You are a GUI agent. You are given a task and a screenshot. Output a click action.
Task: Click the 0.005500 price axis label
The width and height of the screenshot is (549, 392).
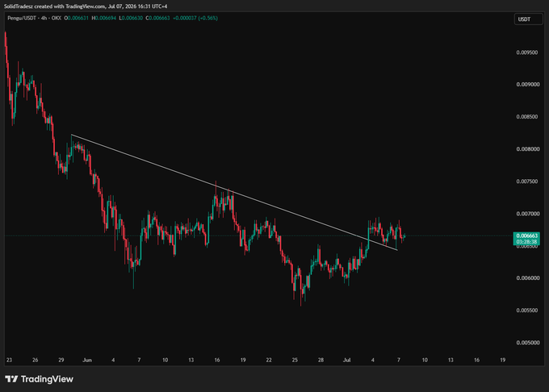526,311
